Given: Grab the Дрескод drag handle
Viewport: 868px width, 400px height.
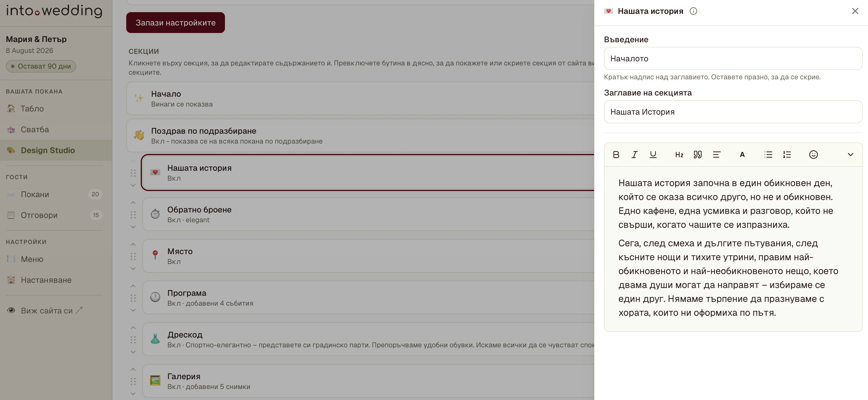Looking at the screenshot, I should [133, 340].
